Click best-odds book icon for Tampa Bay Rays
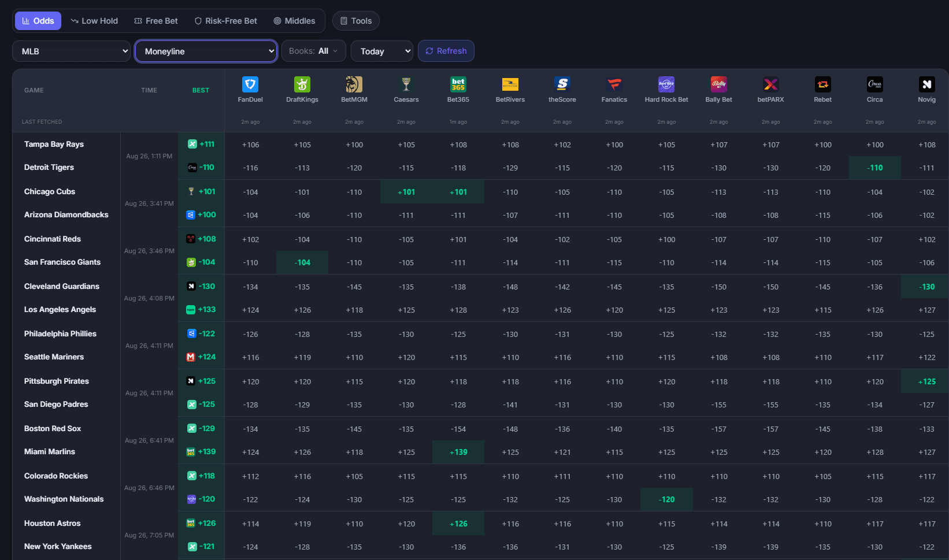Viewport: 949px width, 560px height. tap(192, 144)
